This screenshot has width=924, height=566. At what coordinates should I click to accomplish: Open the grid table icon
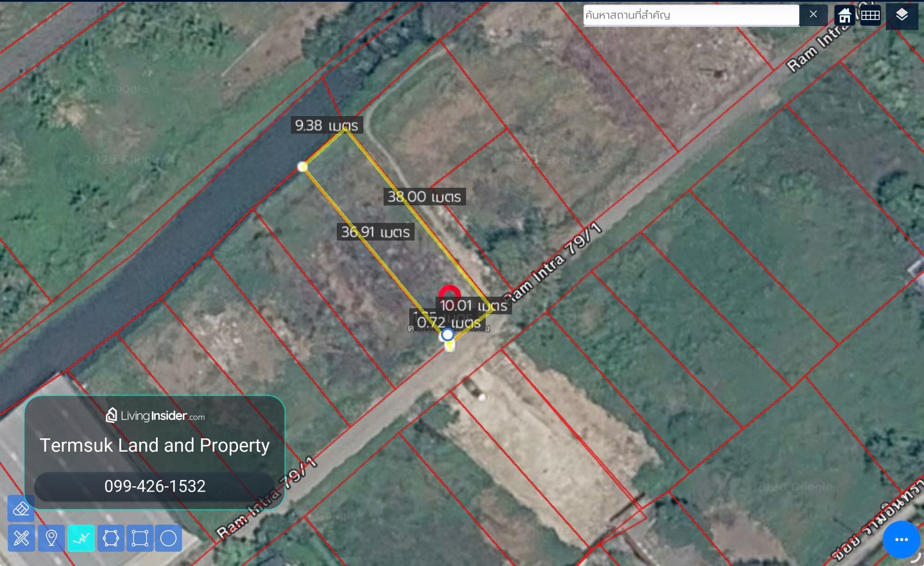click(870, 15)
